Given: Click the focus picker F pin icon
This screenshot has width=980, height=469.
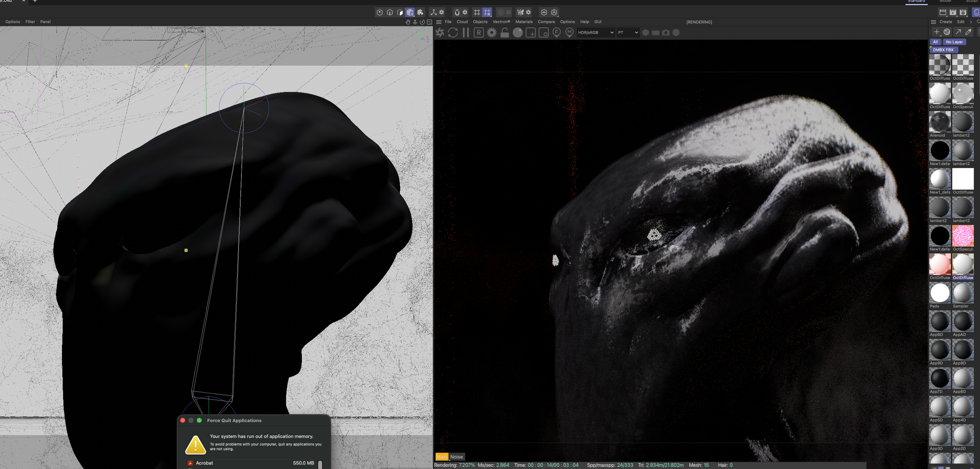Looking at the screenshot, I should pos(557,33).
